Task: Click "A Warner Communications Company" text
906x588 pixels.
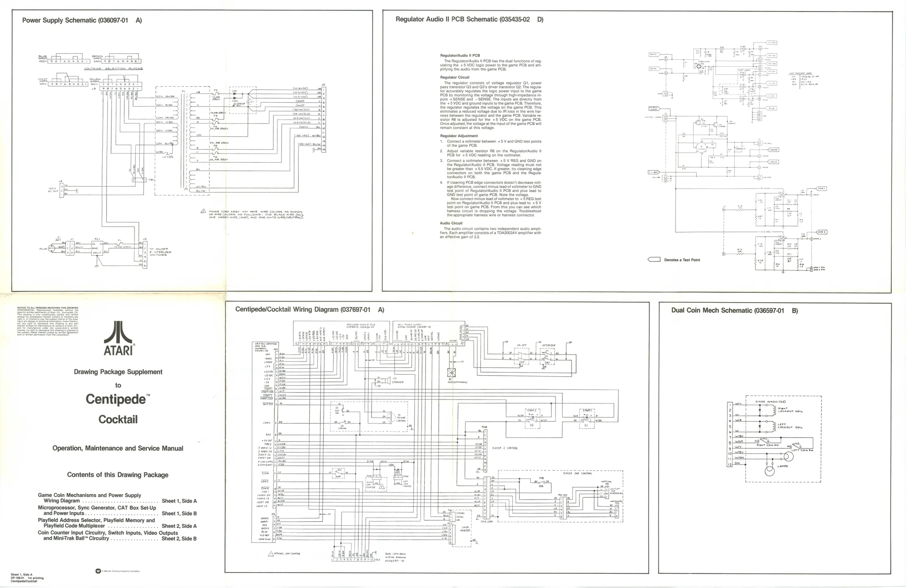Action: 121,571
